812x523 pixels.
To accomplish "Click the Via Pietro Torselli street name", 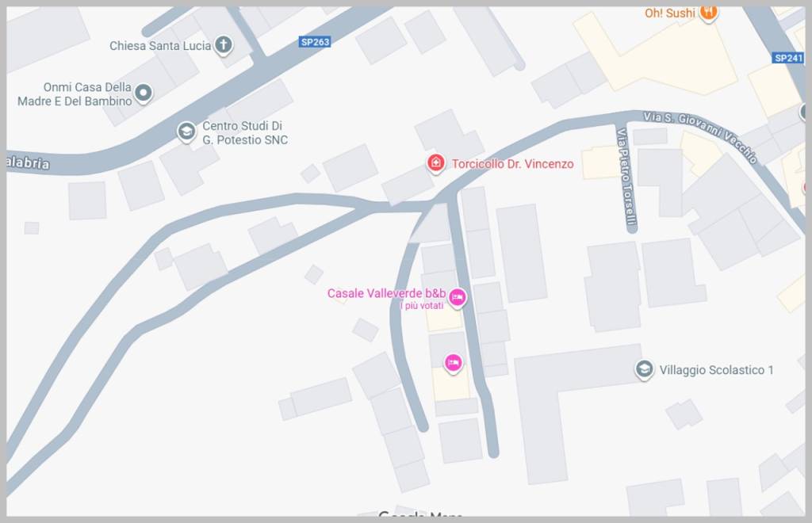I will tap(626, 177).
